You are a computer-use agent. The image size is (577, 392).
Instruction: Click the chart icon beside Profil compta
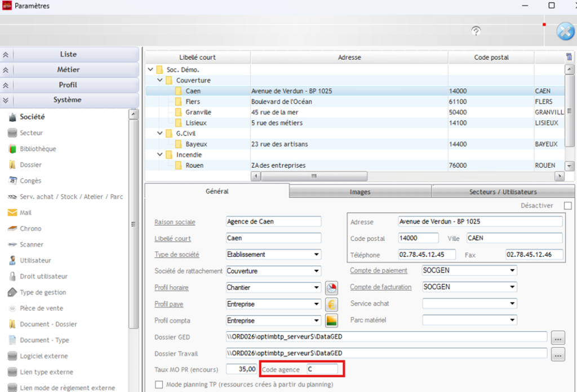tap(332, 320)
